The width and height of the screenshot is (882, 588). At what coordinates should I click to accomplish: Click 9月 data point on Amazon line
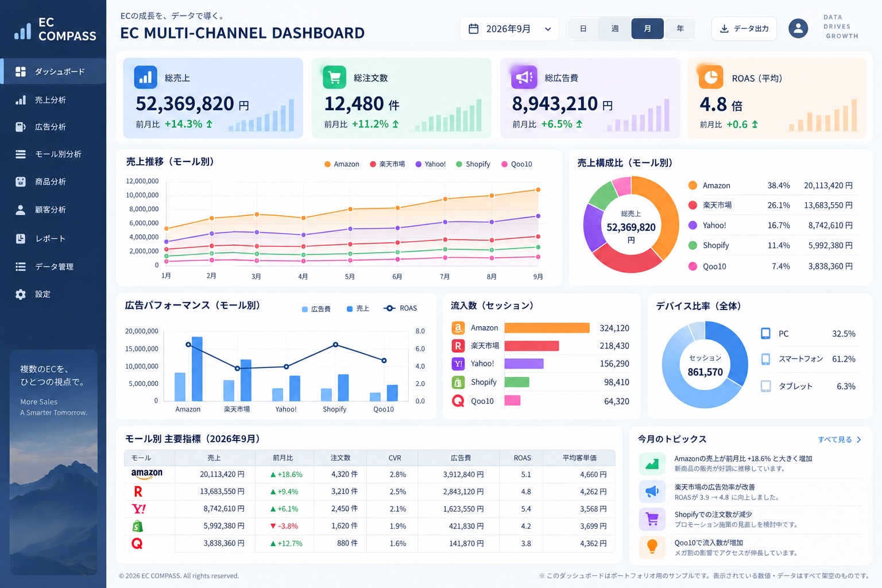pyautogui.click(x=538, y=189)
